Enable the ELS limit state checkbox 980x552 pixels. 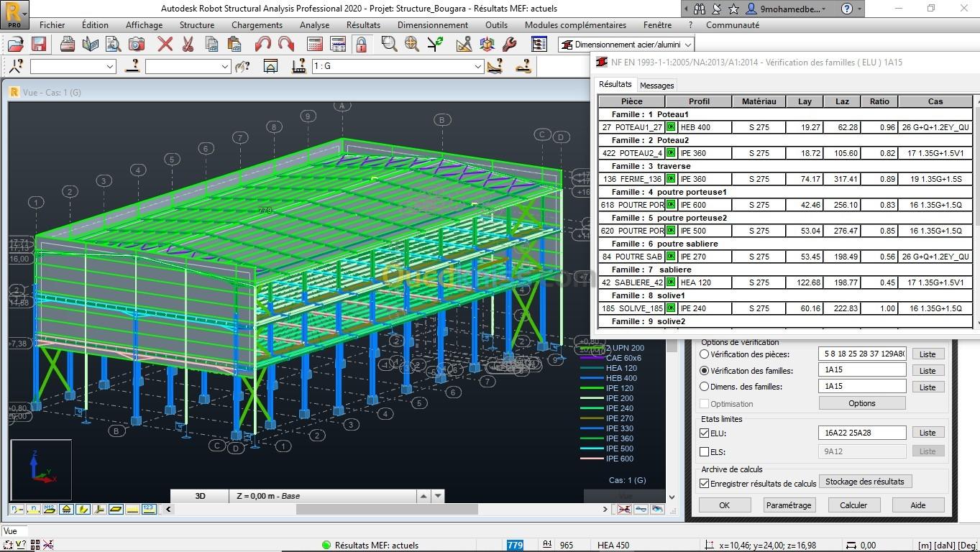coord(705,452)
